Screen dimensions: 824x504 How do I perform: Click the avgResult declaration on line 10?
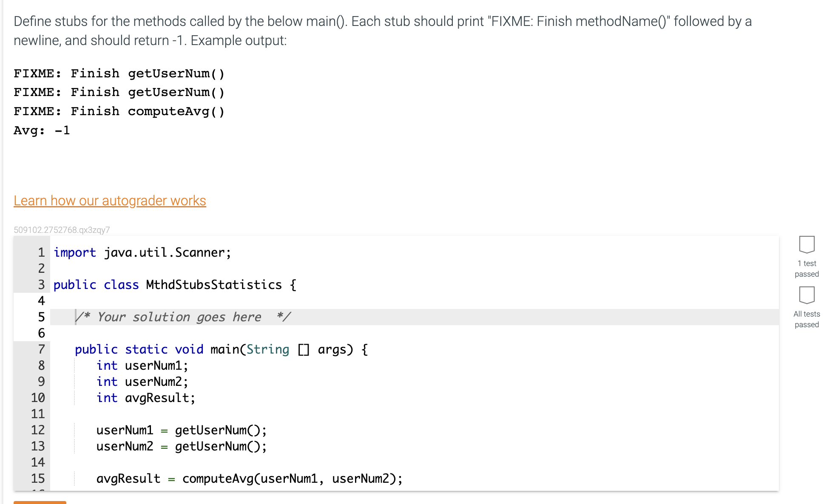click(145, 397)
